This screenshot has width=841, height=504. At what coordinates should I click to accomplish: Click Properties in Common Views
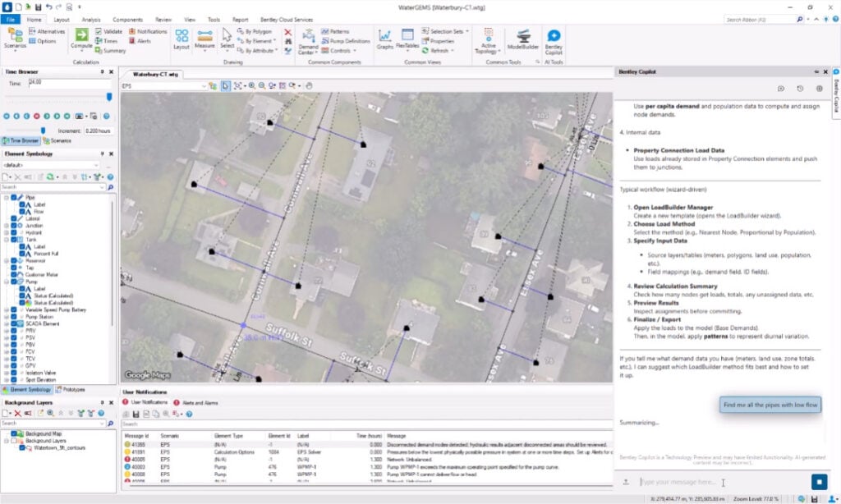point(439,41)
